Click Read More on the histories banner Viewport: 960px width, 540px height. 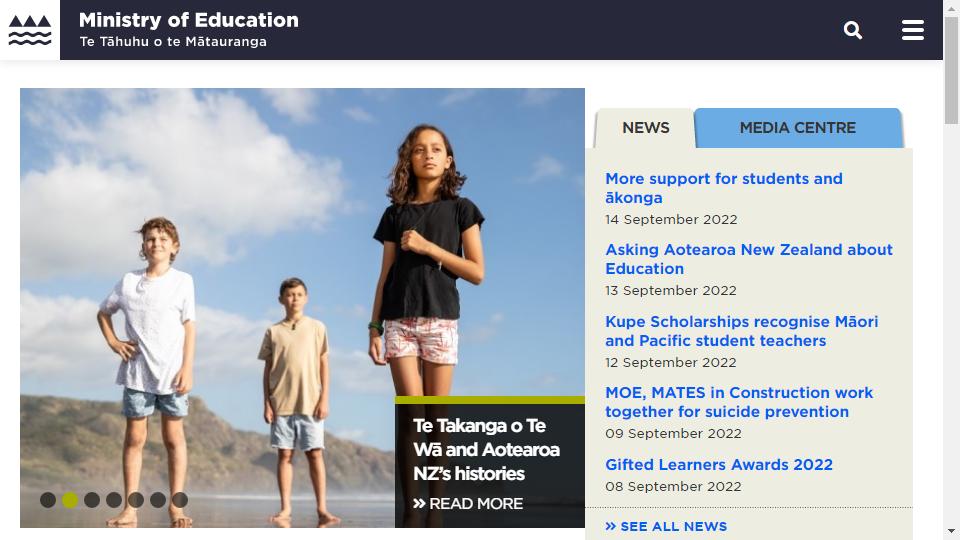point(468,504)
